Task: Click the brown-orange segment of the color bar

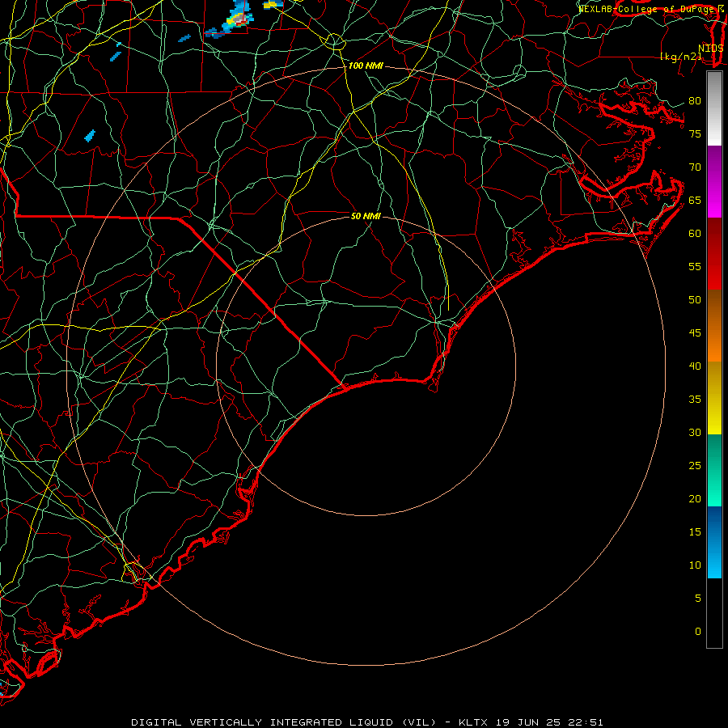Action: (x=714, y=325)
